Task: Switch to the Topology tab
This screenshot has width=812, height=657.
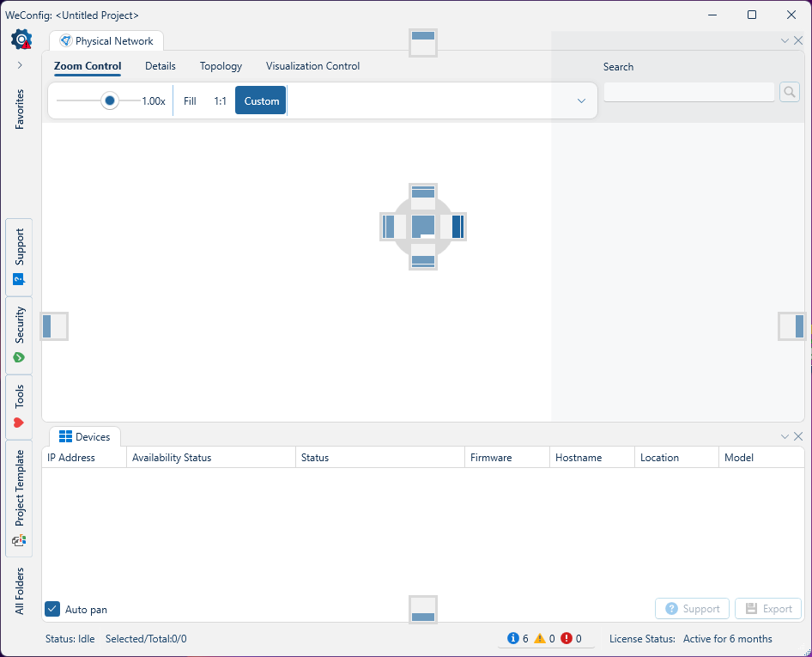Action: coord(221,66)
